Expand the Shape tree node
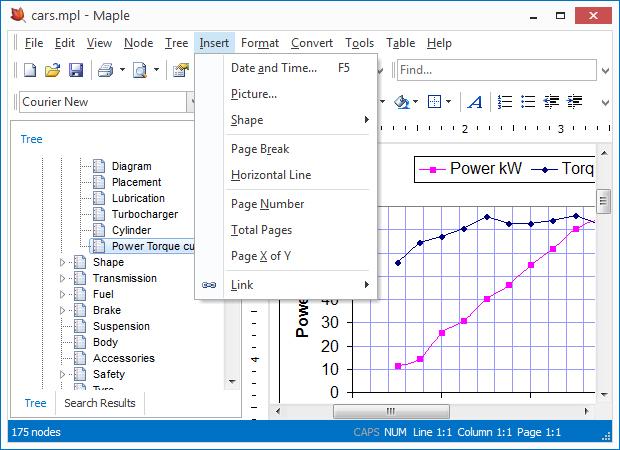This screenshot has width=620, height=450. pyautogui.click(x=62, y=262)
